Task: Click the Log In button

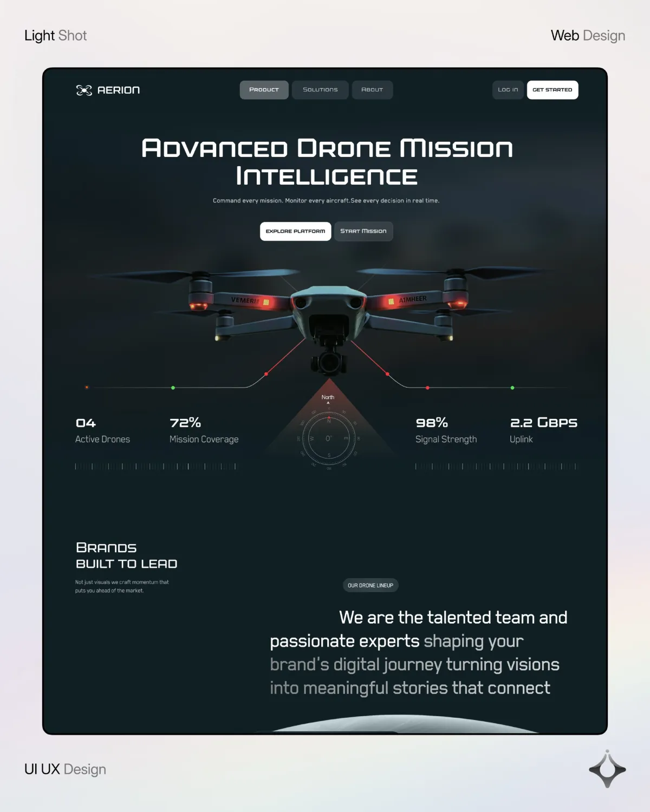Action: pyautogui.click(x=508, y=90)
